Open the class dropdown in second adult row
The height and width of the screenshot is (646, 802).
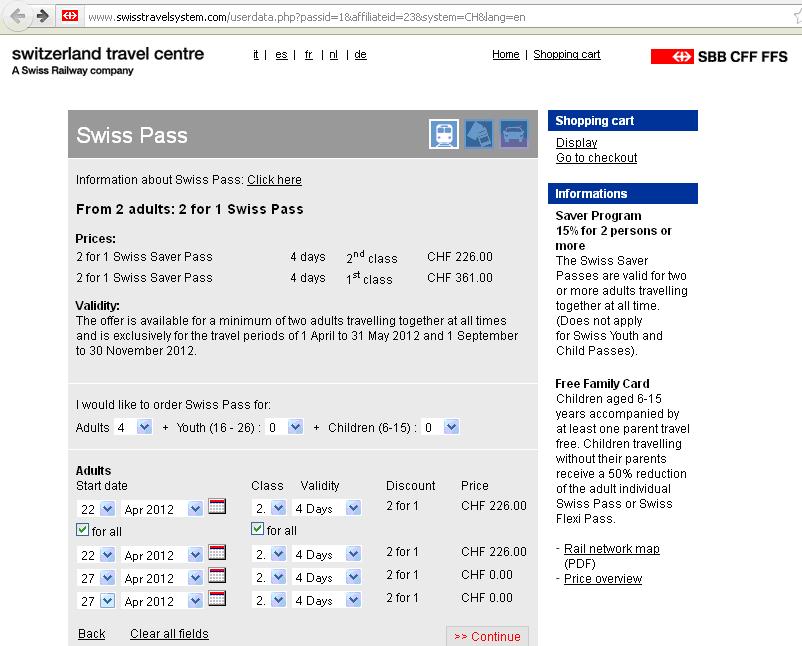pos(269,554)
